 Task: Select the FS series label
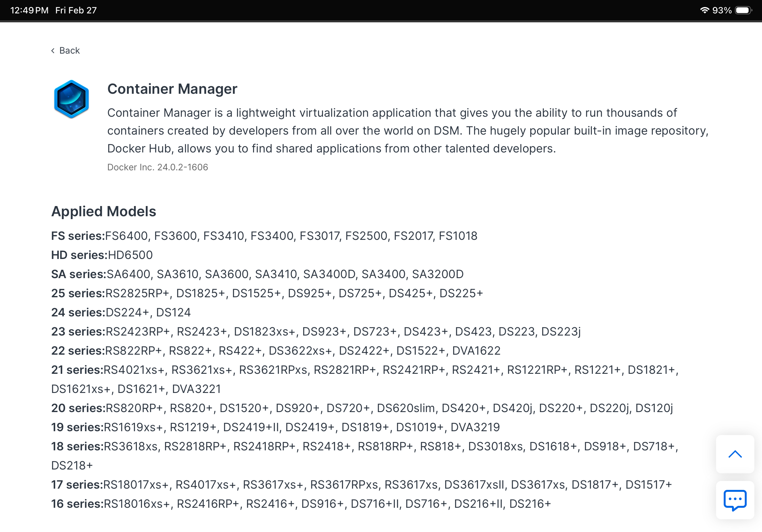click(x=78, y=236)
